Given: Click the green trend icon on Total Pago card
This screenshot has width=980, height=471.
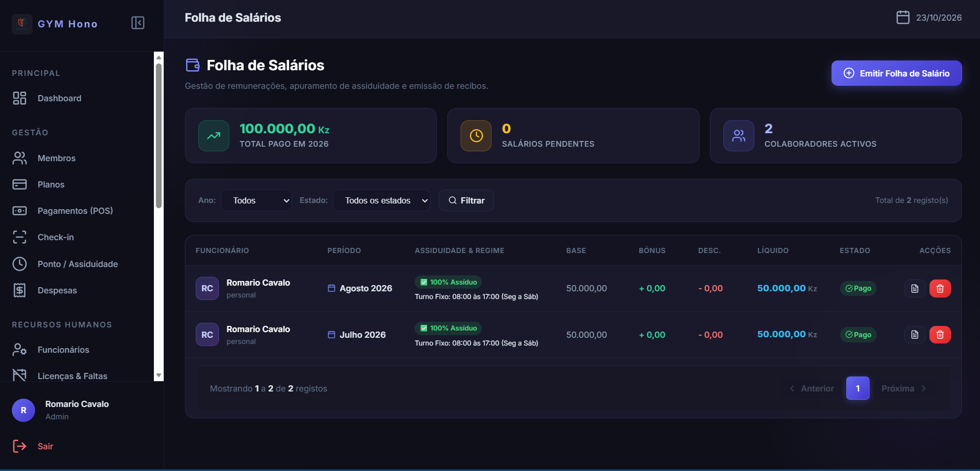Looking at the screenshot, I should tap(214, 136).
